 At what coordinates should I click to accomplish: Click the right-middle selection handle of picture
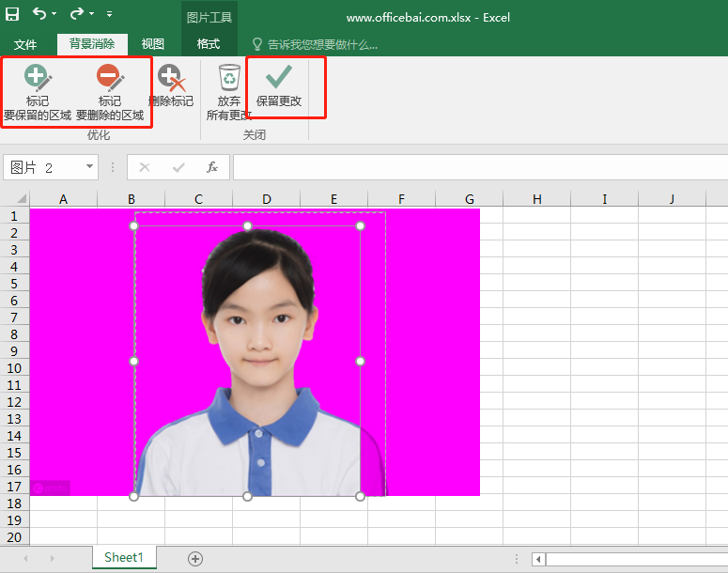point(361,361)
